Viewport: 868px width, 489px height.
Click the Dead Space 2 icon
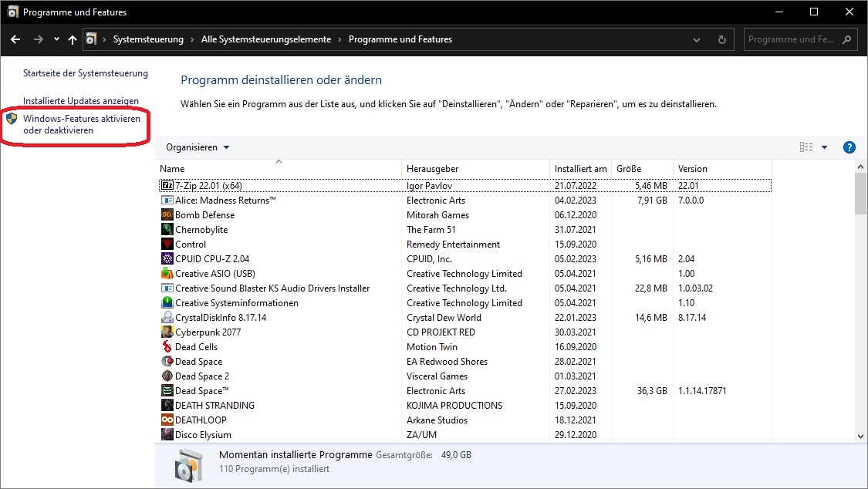tap(167, 376)
